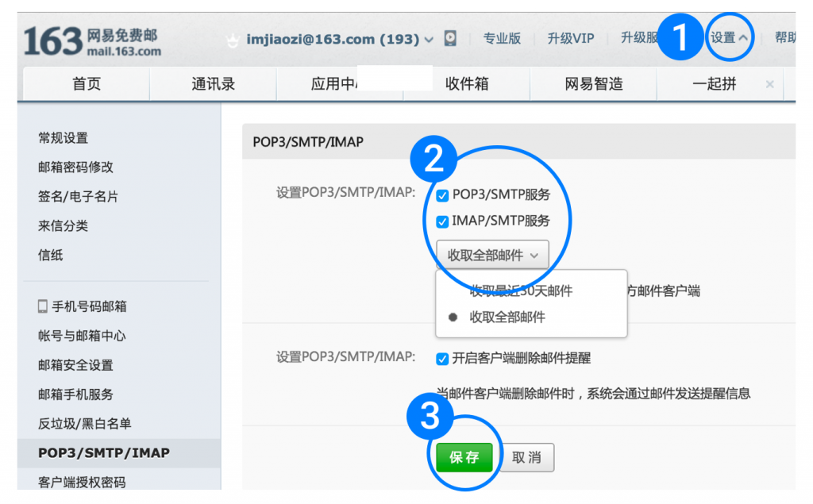This screenshot has height=504, width=813.
Task: Select 收取最近30天邮件 from the dropdown list
Action: tap(521, 291)
